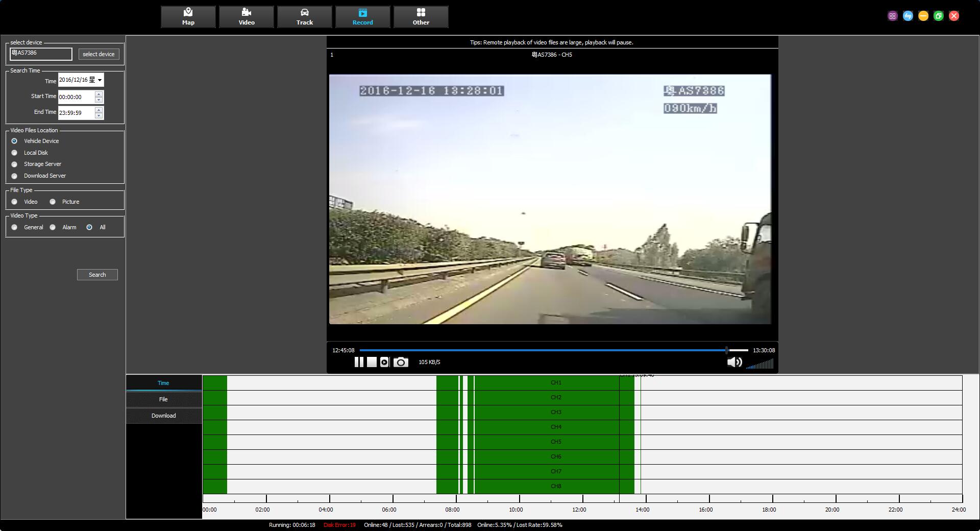Viewport: 980px width, 531px height.
Task: Open the Map view
Action: click(x=188, y=17)
